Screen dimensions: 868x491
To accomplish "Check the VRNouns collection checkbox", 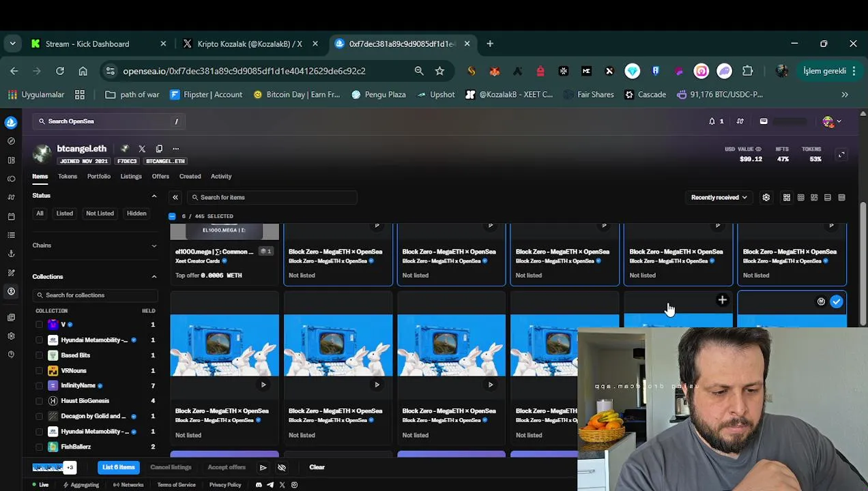I will 39,370.
